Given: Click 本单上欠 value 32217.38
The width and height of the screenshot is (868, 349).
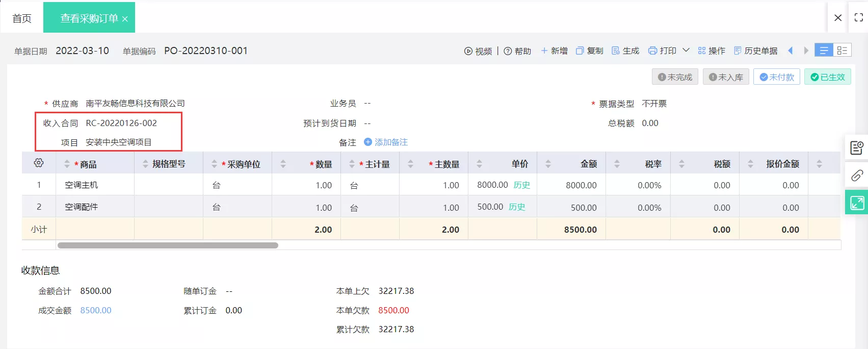Looking at the screenshot, I should coord(396,291).
